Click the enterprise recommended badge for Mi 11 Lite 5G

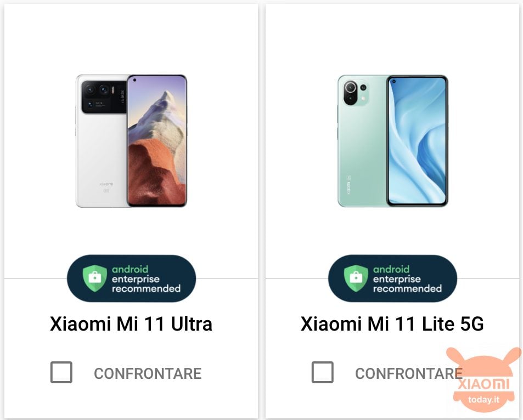click(x=392, y=279)
